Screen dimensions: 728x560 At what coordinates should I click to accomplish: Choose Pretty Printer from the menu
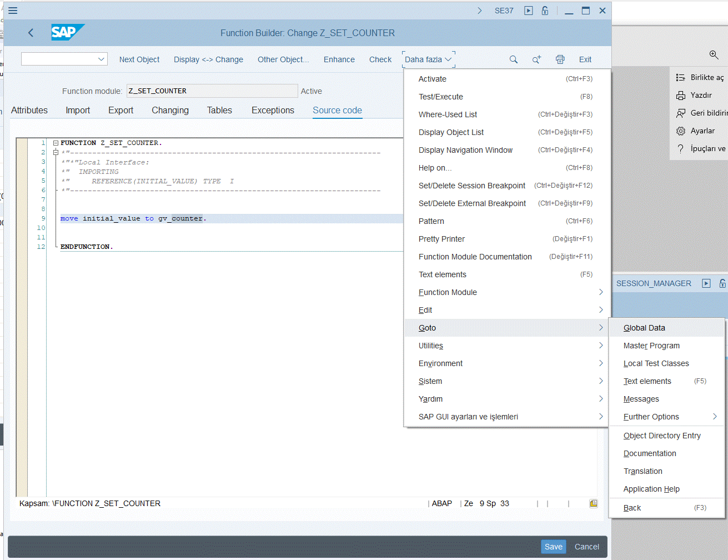point(507,239)
